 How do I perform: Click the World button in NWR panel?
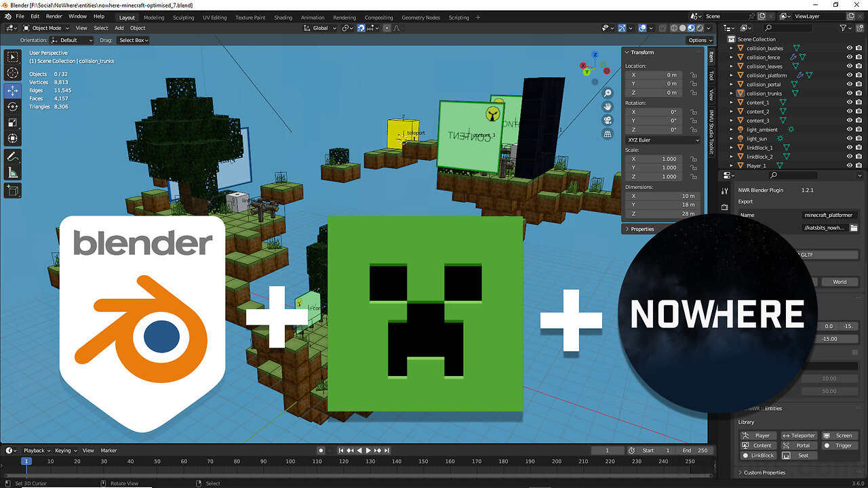pyautogui.click(x=839, y=282)
